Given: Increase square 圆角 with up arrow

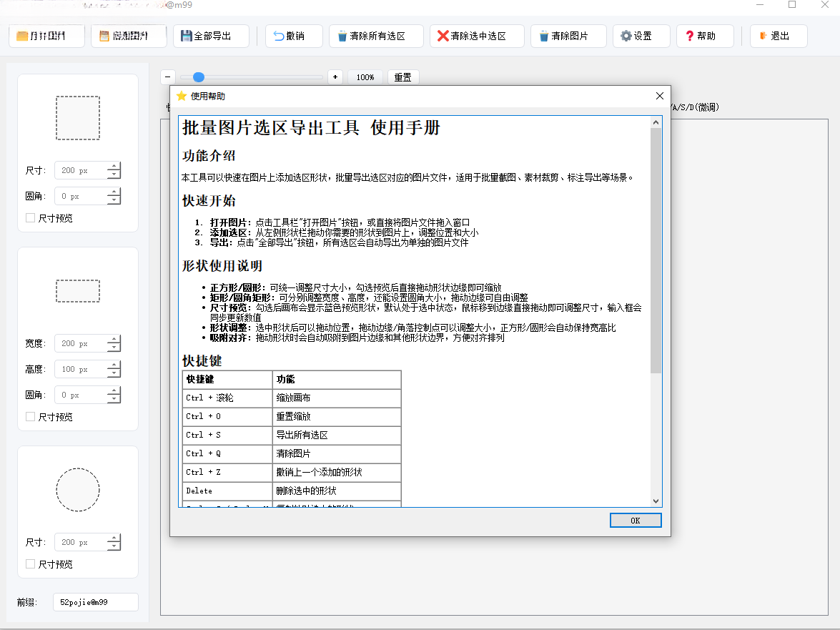Looking at the screenshot, I should [114, 192].
